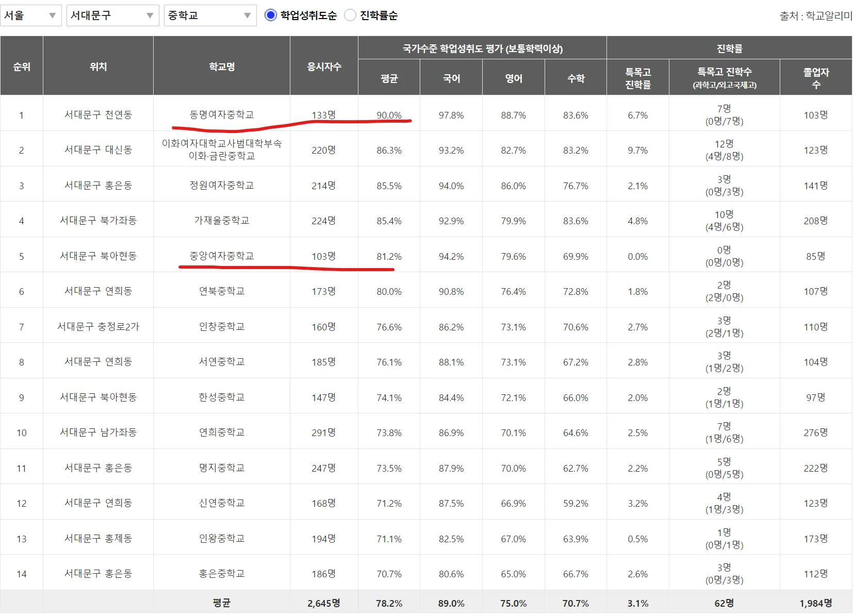Click school name 서연중학교
Screen dimensions: 853x616
[x=222, y=361]
